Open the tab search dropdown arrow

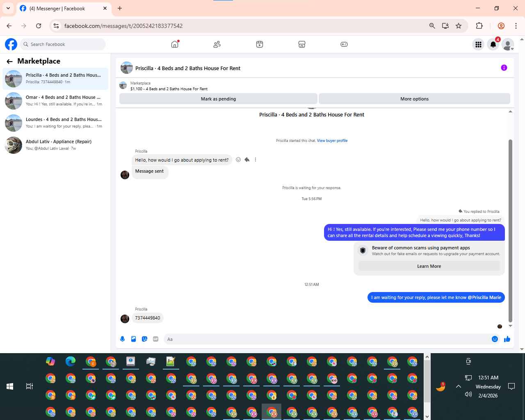8,8
